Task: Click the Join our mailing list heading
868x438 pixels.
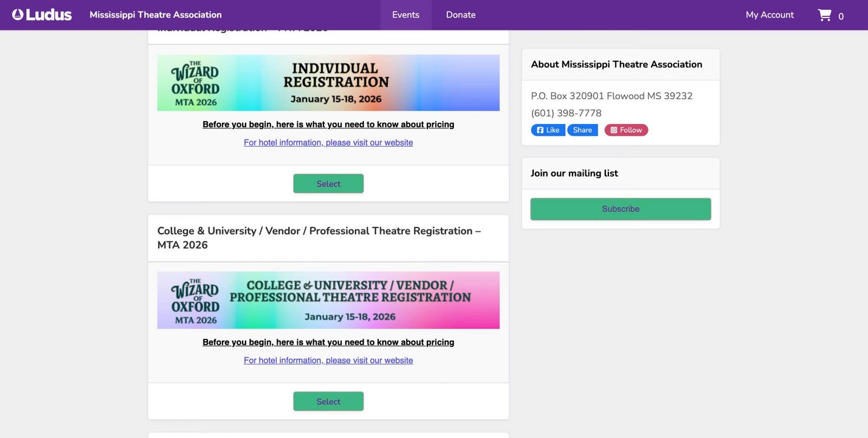Action: tap(574, 173)
